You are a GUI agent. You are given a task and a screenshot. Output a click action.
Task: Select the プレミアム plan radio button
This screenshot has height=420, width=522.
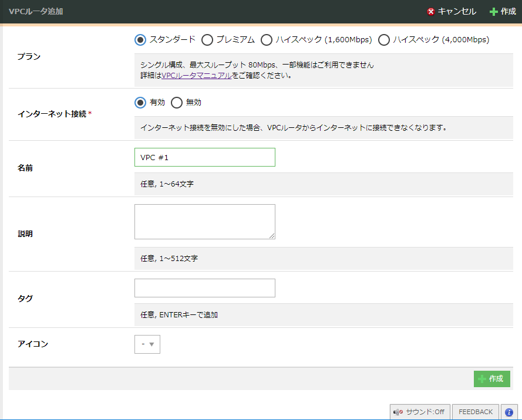click(207, 40)
